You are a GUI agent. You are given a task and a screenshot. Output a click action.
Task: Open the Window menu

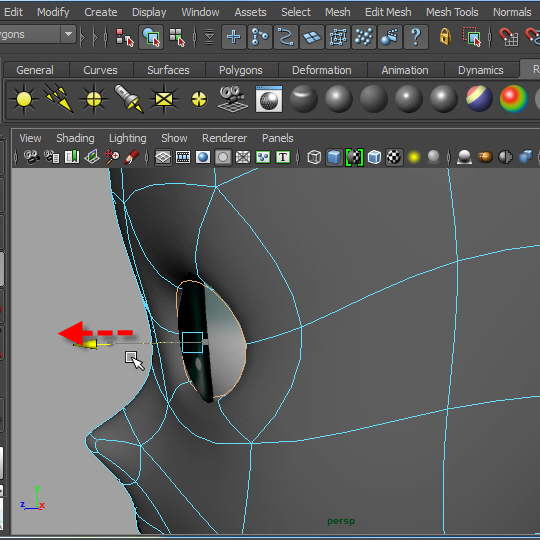click(x=200, y=12)
